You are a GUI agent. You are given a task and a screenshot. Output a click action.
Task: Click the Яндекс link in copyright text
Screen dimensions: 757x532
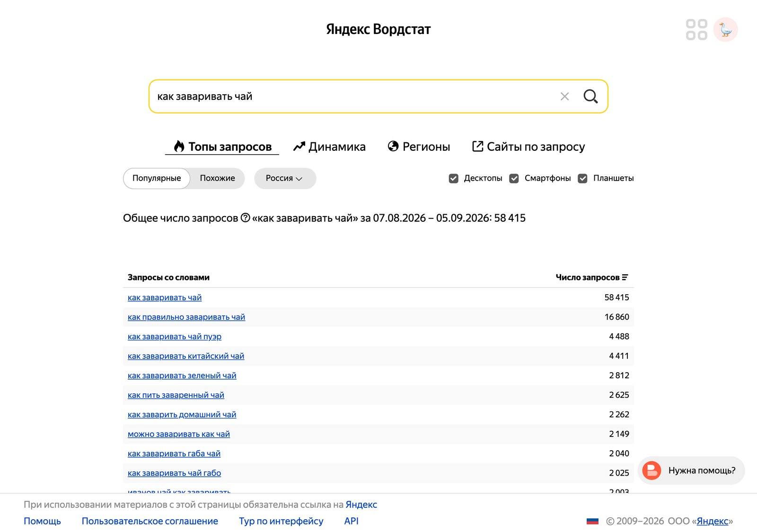[x=713, y=521]
